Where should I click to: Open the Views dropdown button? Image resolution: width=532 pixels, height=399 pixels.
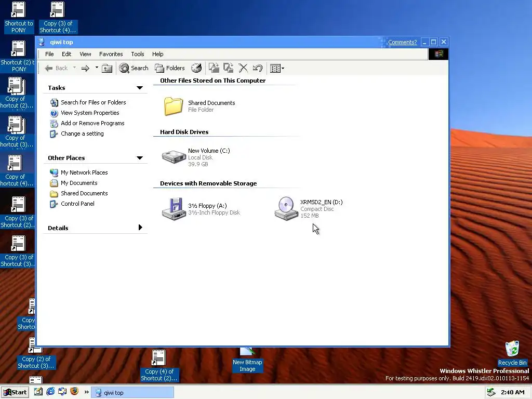click(277, 69)
